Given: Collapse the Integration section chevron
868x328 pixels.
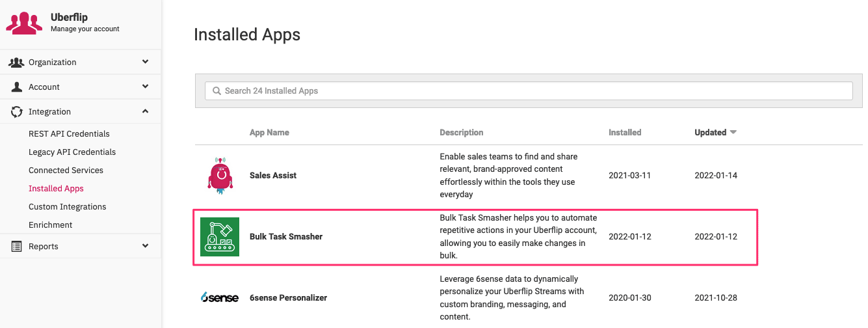Looking at the screenshot, I should pyautogui.click(x=145, y=112).
